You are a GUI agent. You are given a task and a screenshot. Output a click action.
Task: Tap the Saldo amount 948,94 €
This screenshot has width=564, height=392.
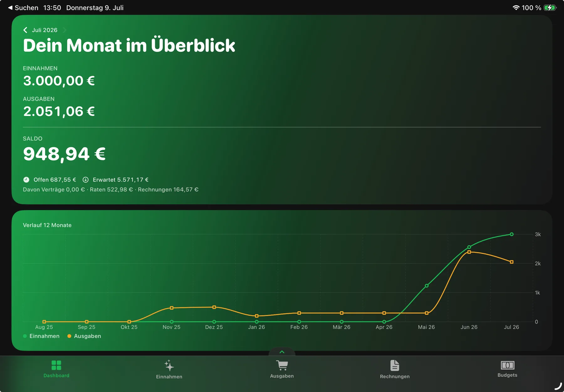[x=64, y=154]
